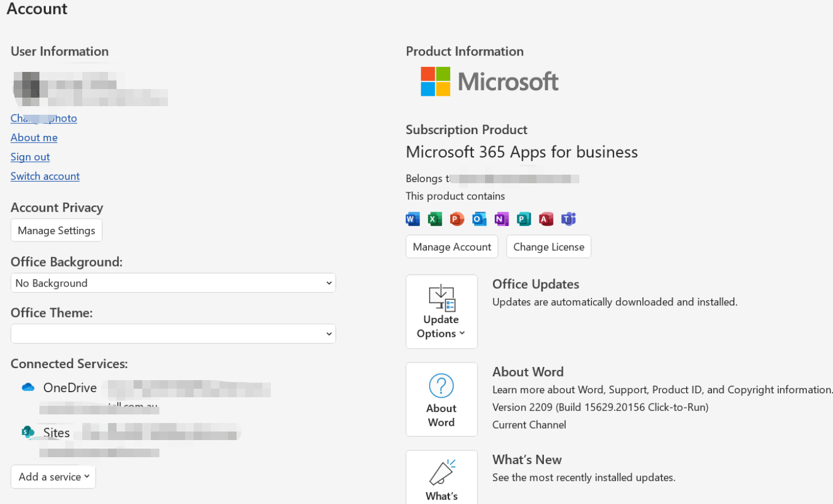This screenshot has width=833, height=504.
Task: Click the OneDrive cloud icon
Action: click(28, 388)
